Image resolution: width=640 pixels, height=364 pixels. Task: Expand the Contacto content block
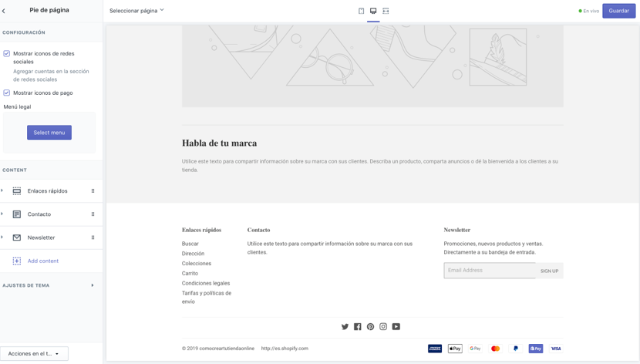pyautogui.click(x=2, y=214)
